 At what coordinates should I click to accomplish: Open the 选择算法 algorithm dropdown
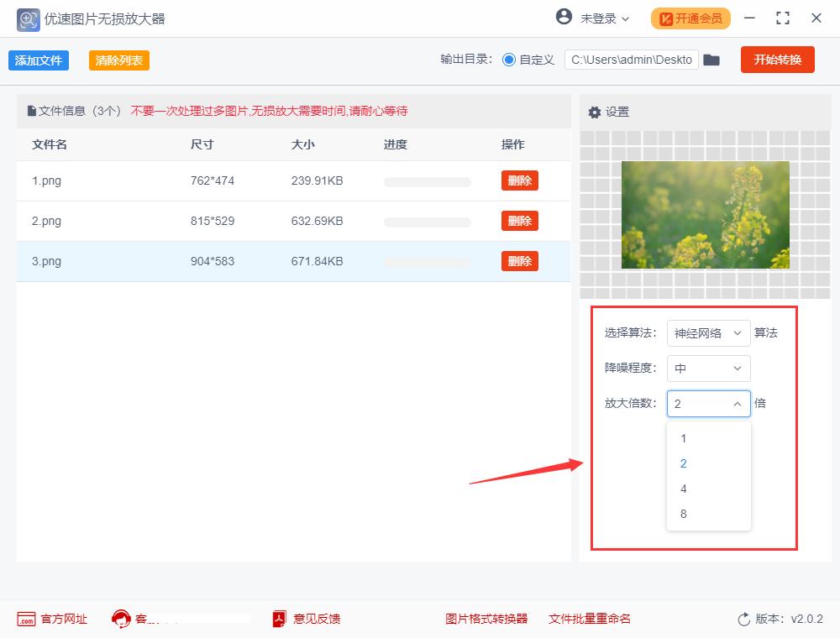click(708, 333)
